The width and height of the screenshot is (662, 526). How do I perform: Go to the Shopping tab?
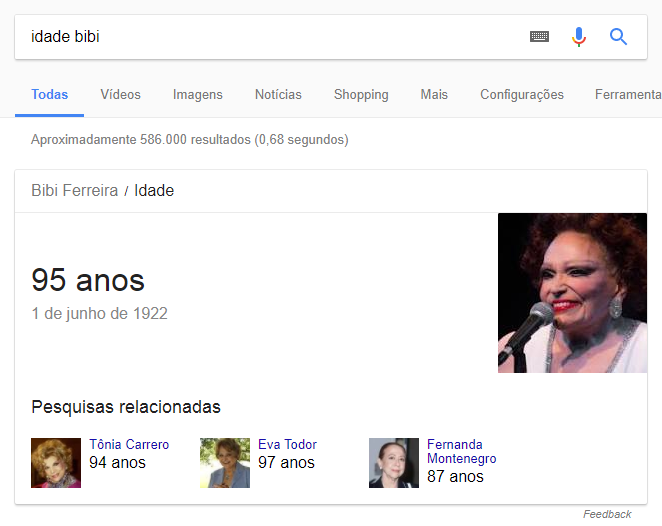click(361, 95)
